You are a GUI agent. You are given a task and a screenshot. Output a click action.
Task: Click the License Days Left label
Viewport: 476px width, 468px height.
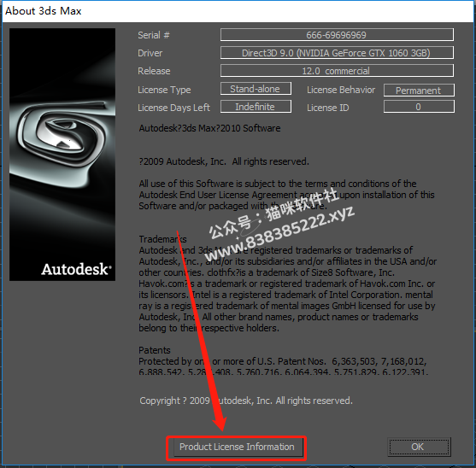pyautogui.click(x=173, y=108)
